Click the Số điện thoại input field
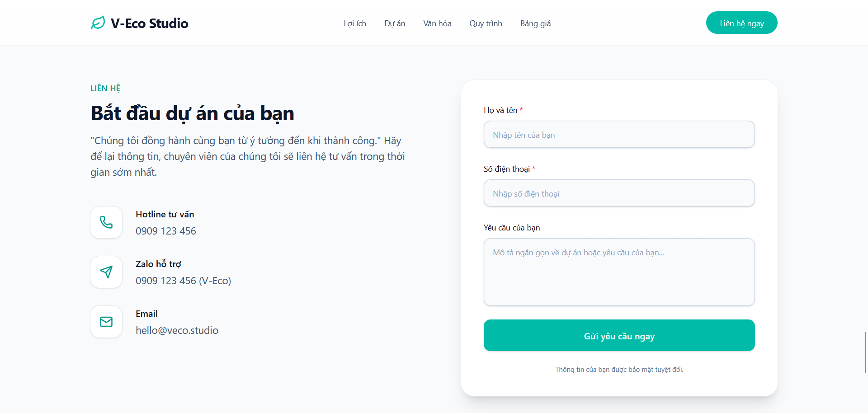 (619, 193)
